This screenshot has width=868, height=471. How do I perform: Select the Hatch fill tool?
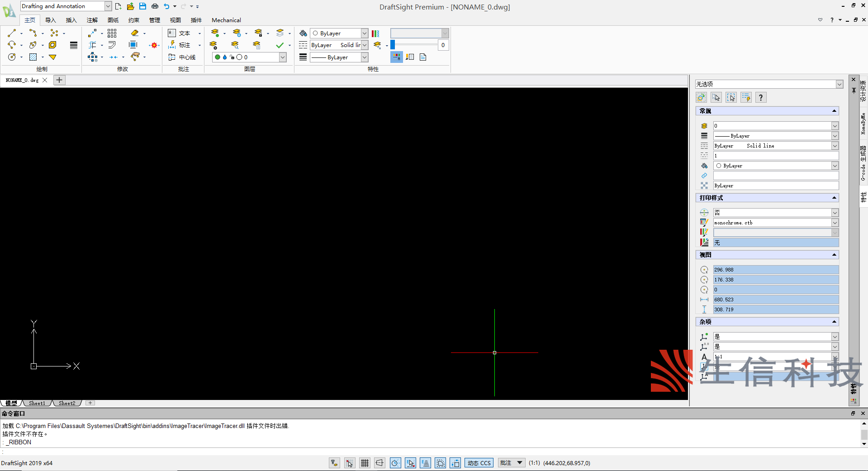[33, 57]
